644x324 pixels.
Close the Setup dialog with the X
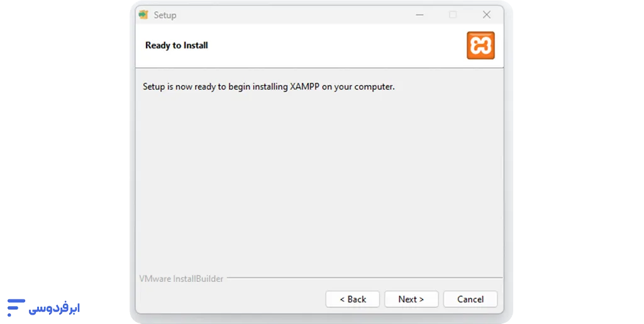[x=487, y=14]
